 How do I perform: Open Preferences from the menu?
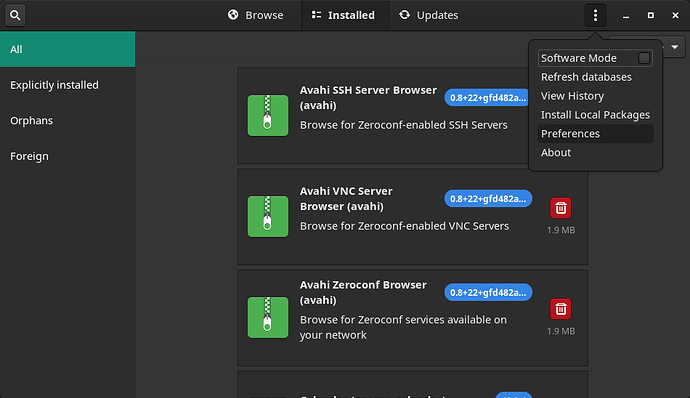click(595, 134)
